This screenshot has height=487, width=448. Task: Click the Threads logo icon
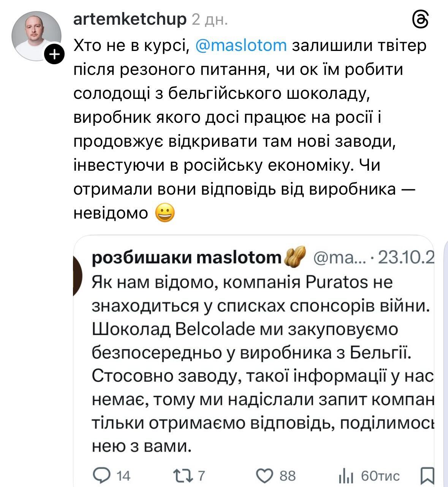point(421,19)
